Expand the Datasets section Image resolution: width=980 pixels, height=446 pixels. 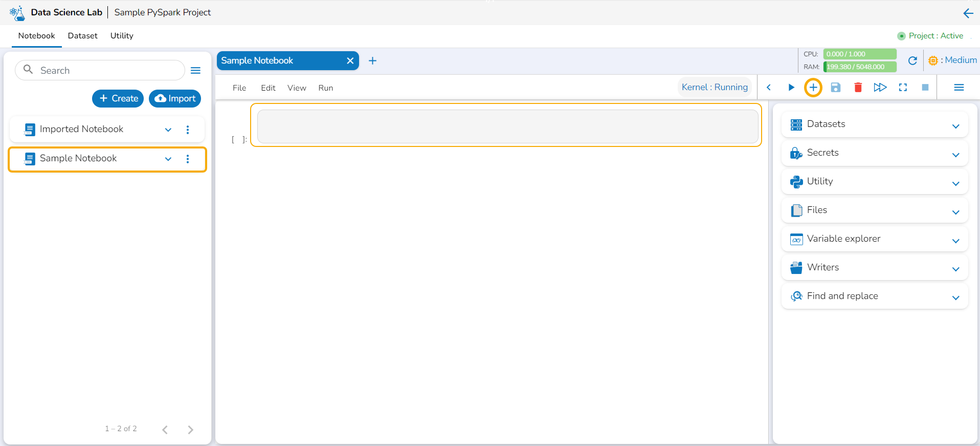955,126
